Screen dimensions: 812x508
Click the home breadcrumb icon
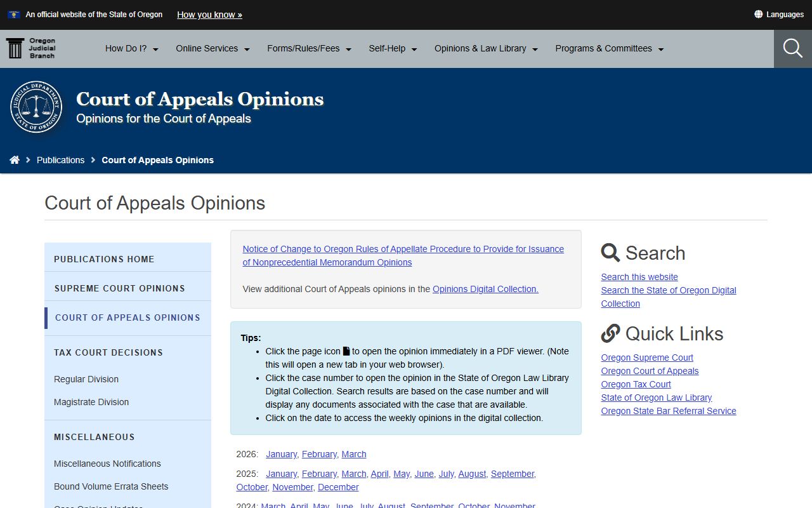[x=15, y=160]
